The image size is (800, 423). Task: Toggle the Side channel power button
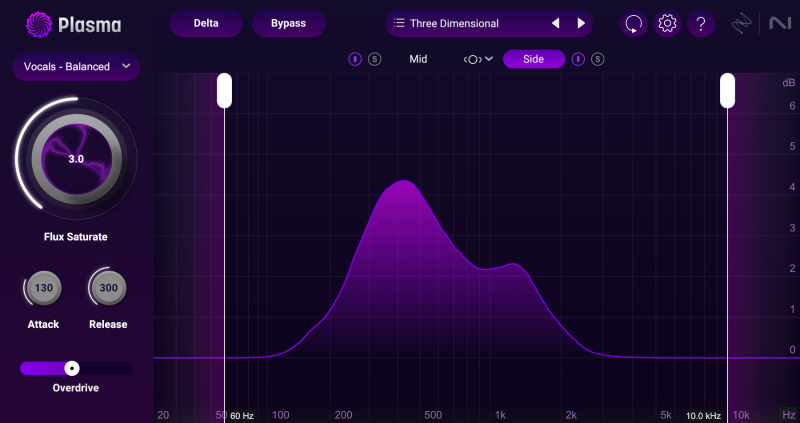(578, 59)
